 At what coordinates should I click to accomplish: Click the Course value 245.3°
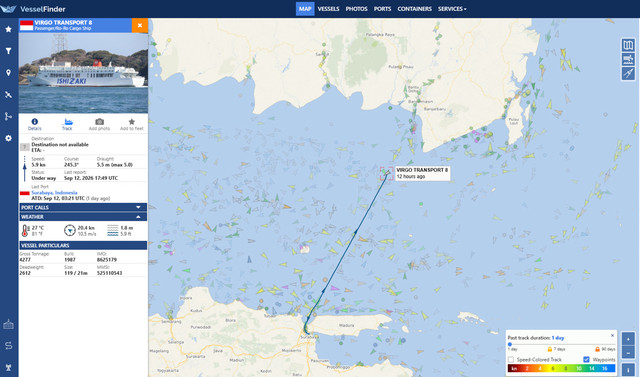point(71,165)
